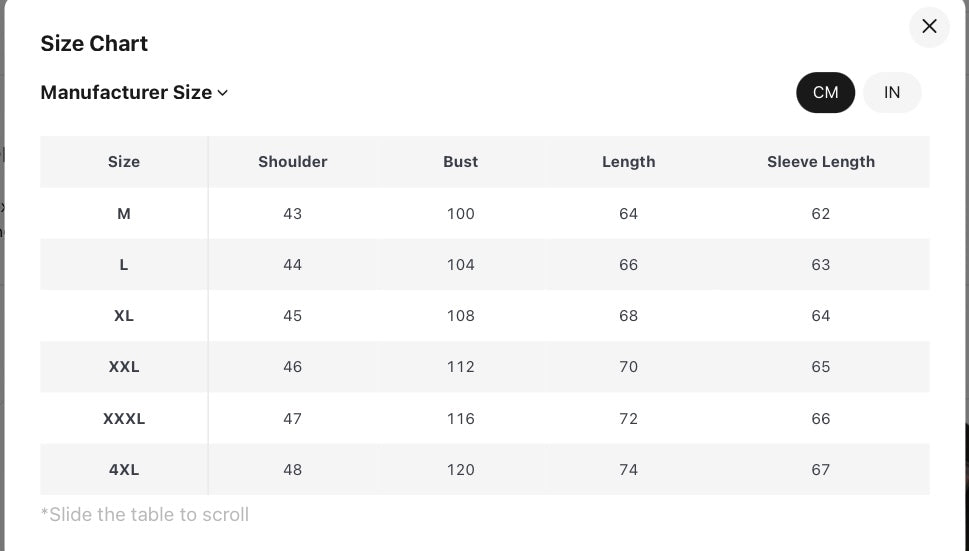Viewport: 969px width, 551px height.
Task: Switch measurements to IN
Action: coord(892,92)
